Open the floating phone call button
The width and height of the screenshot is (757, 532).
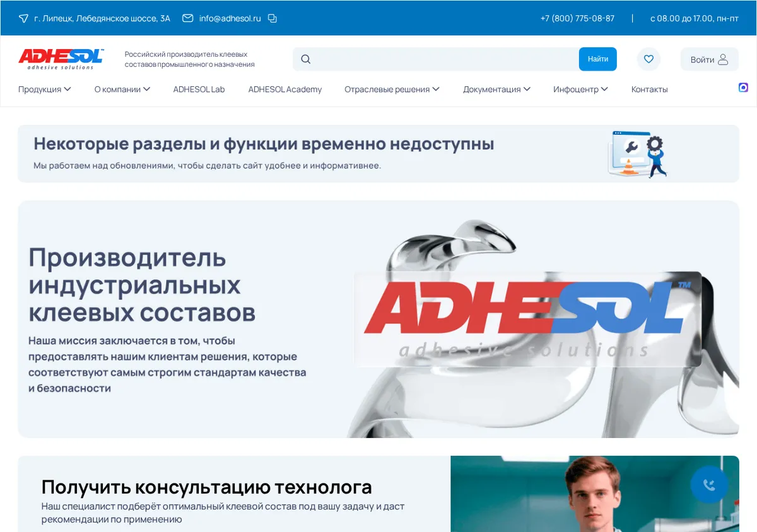pyautogui.click(x=709, y=485)
